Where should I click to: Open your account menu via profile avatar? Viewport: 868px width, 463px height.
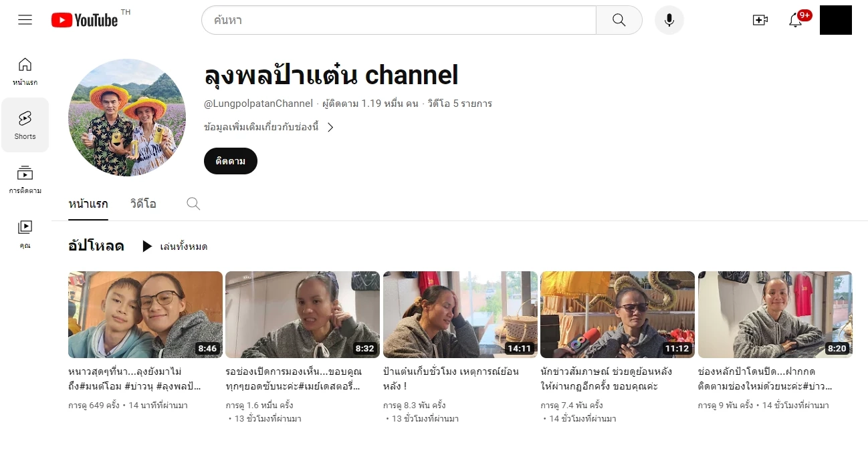click(x=835, y=20)
